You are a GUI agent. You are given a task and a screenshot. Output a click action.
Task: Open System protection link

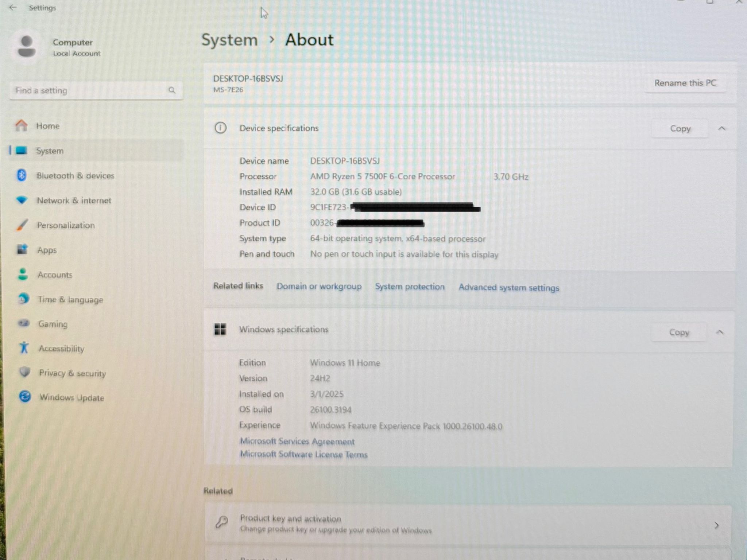410,287
